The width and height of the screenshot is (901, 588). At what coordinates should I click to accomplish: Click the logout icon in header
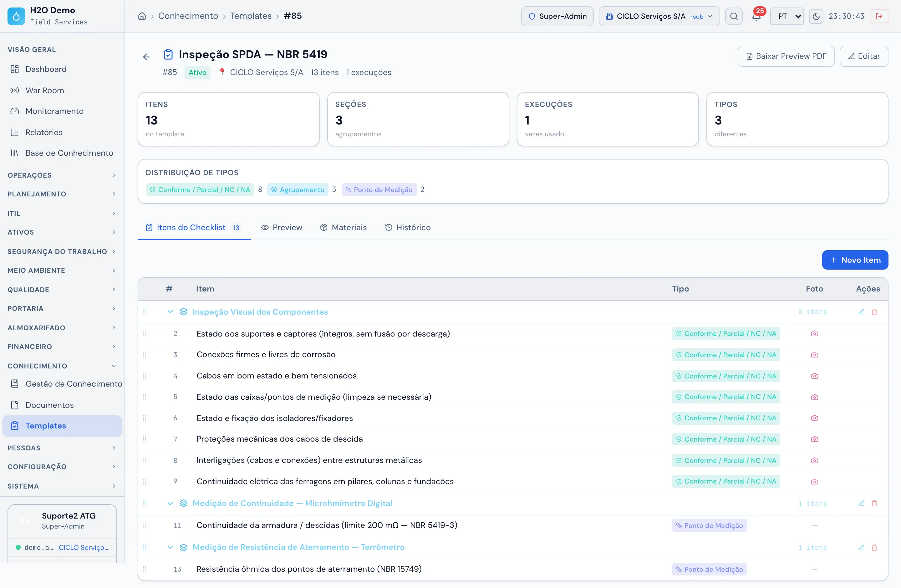[879, 16]
